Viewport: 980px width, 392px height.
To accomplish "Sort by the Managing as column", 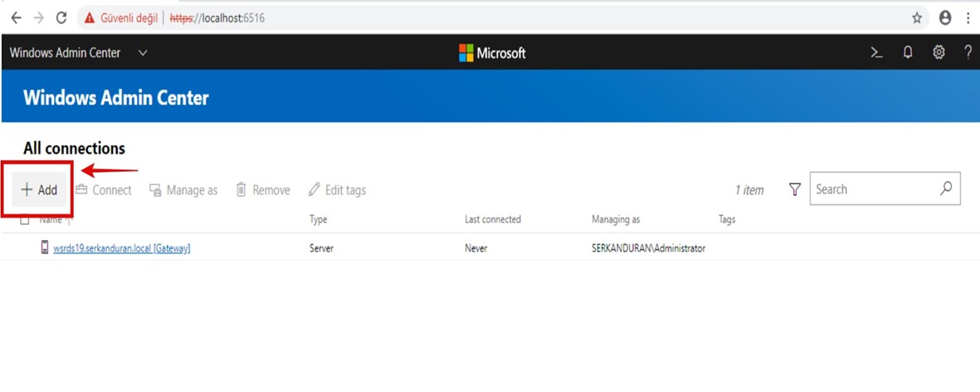I will point(616,220).
